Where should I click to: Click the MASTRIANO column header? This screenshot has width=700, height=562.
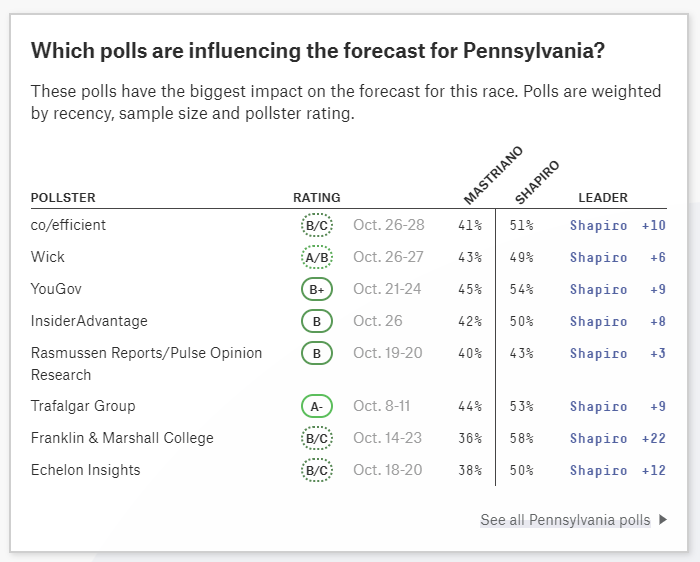[x=493, y=175]
